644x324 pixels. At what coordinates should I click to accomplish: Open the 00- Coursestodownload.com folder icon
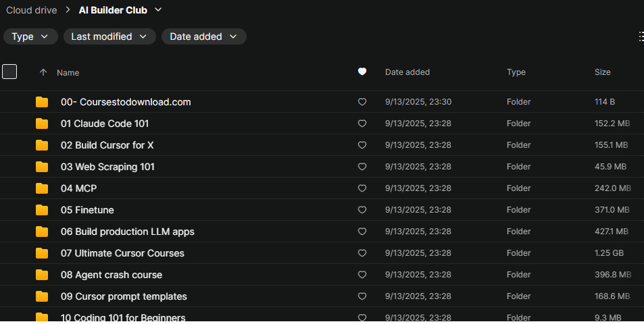pos(42,102)
